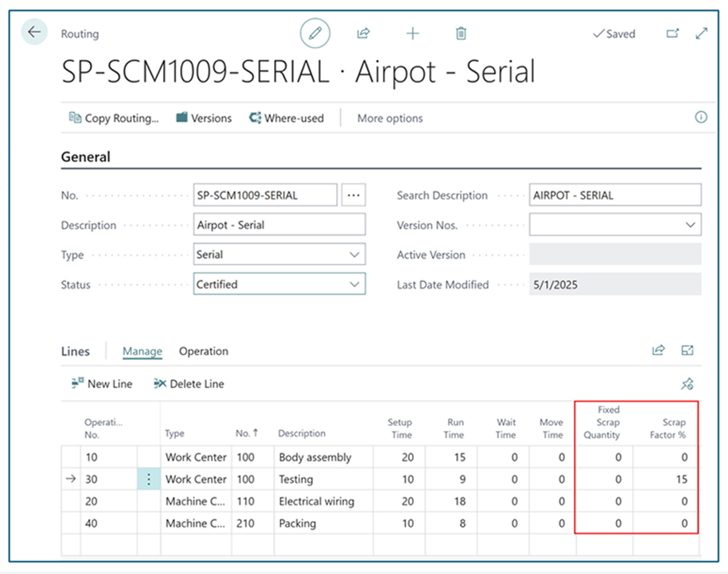Screen dimensions: 728x574
Task: Toggle full screen with the expand arrows icon
Action: coord(702,33)
